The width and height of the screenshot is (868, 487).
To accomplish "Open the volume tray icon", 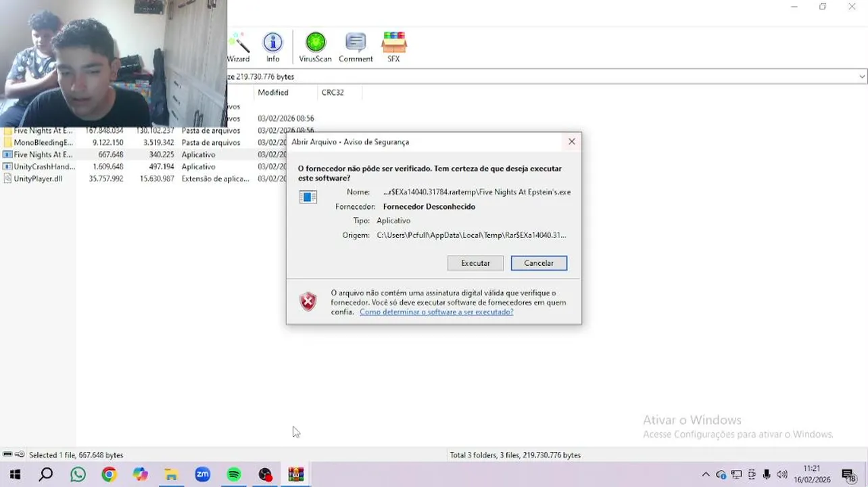I will click(782, 475).
